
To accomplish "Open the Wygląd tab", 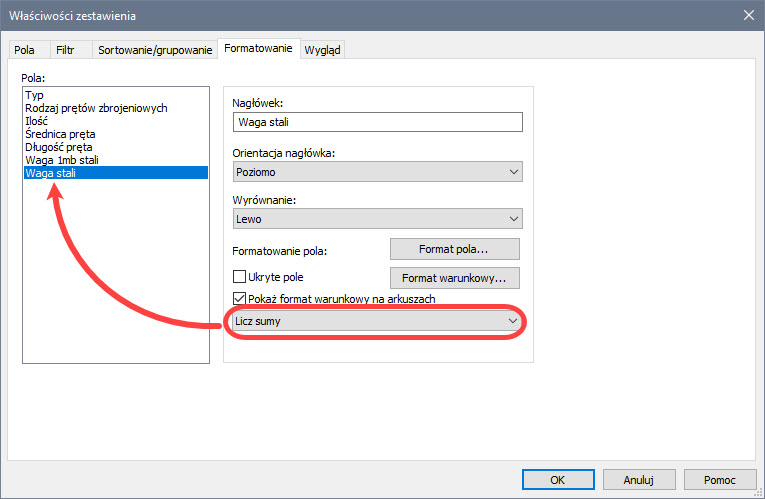I will (323, 50).
